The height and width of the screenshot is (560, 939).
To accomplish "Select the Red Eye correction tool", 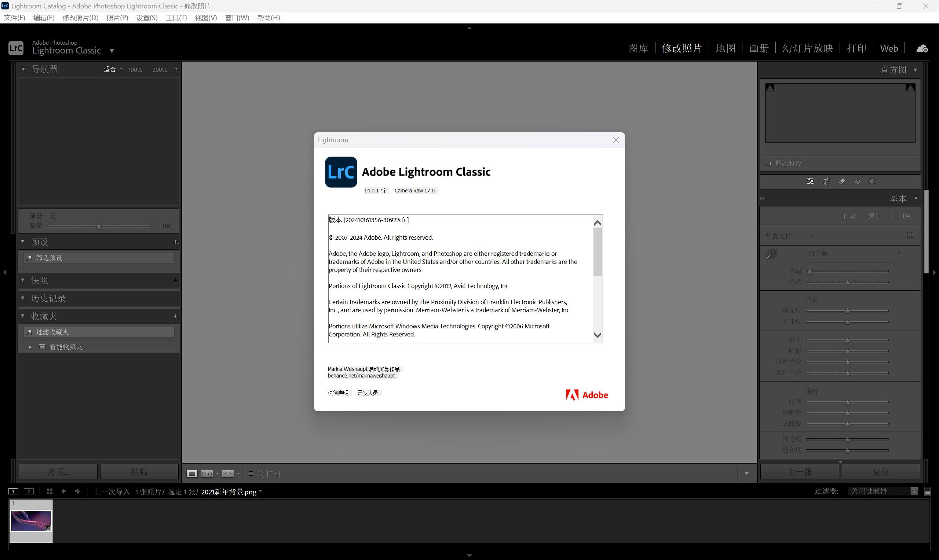I will 858,181.
